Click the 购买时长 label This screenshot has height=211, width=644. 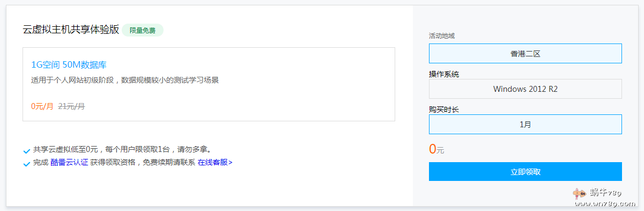pos(444,109)
